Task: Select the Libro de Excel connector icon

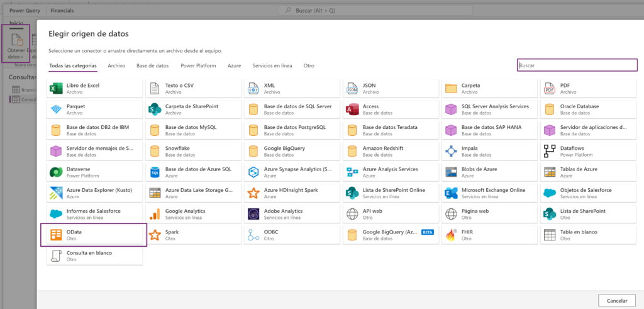Action: coord(55,88)
